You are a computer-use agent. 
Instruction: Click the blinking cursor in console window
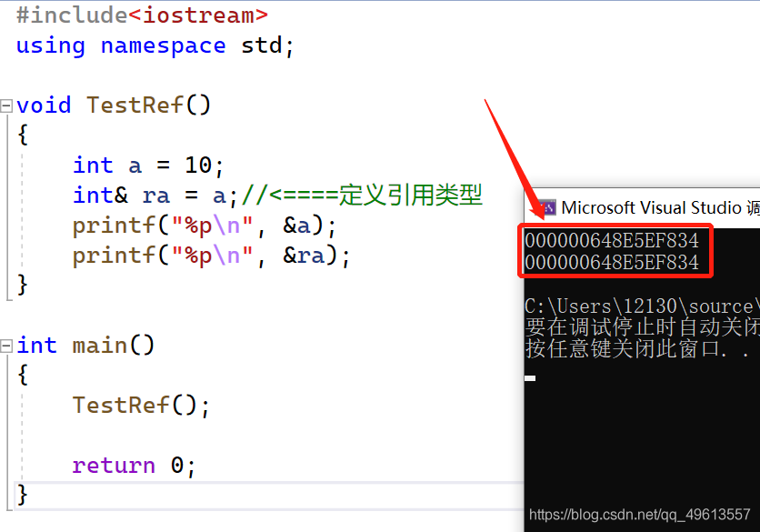click(530, 377)
